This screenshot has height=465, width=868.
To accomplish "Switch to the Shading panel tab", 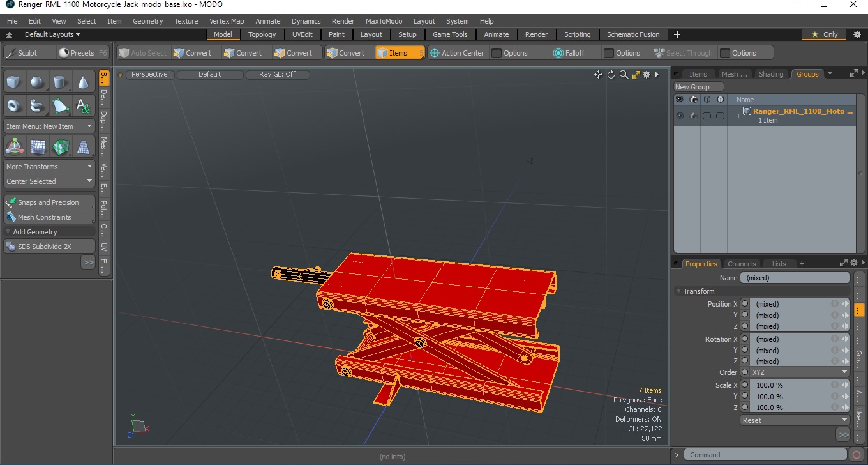I will pyautogui.click(x=771, y=74).
